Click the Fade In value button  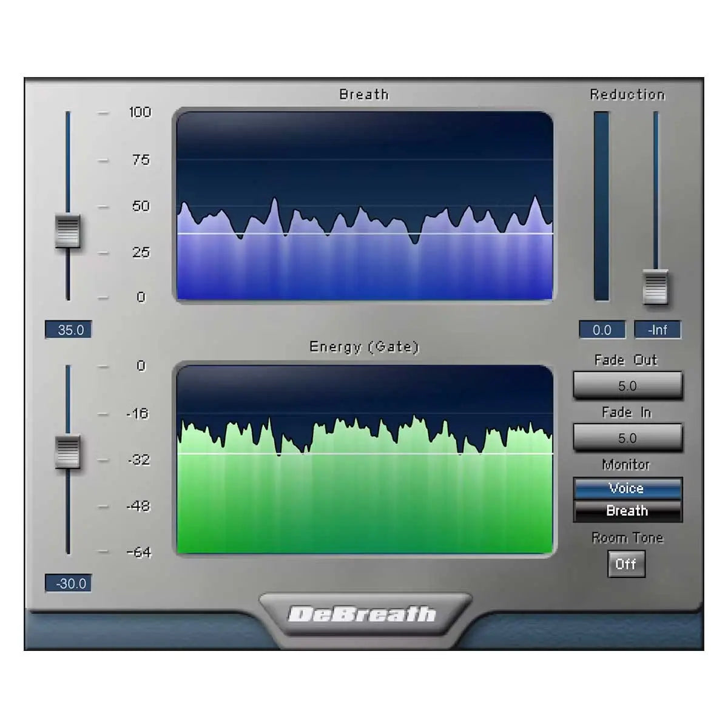point(627,437)
